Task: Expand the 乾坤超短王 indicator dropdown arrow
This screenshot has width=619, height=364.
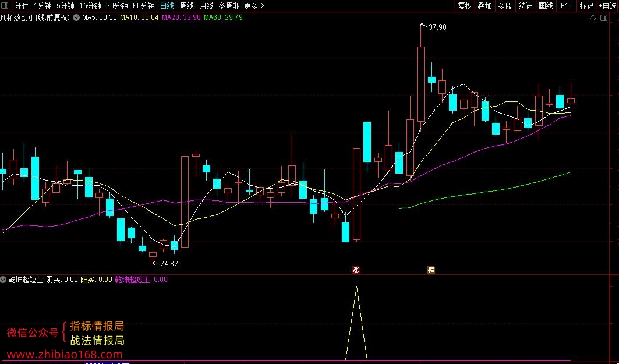Action: pos(3,280)
